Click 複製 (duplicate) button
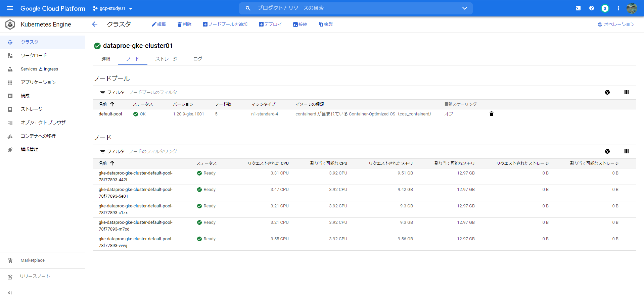 coord(326,24)
